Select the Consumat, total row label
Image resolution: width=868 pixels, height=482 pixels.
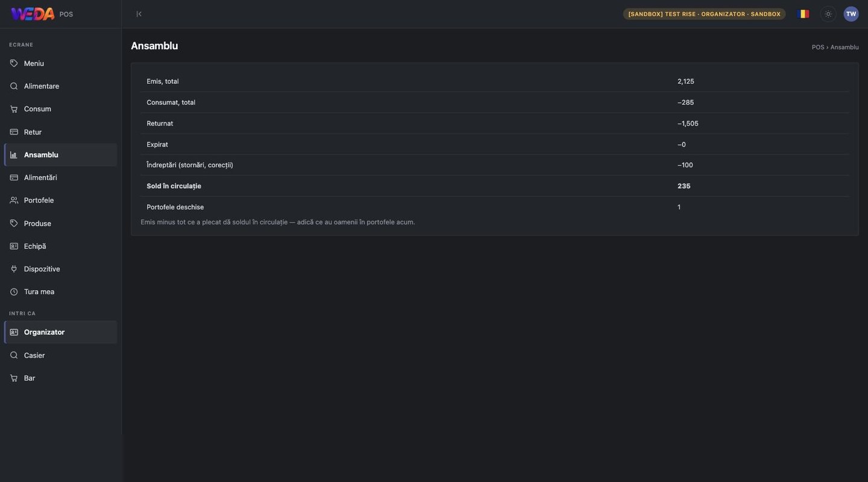point(171,103)
